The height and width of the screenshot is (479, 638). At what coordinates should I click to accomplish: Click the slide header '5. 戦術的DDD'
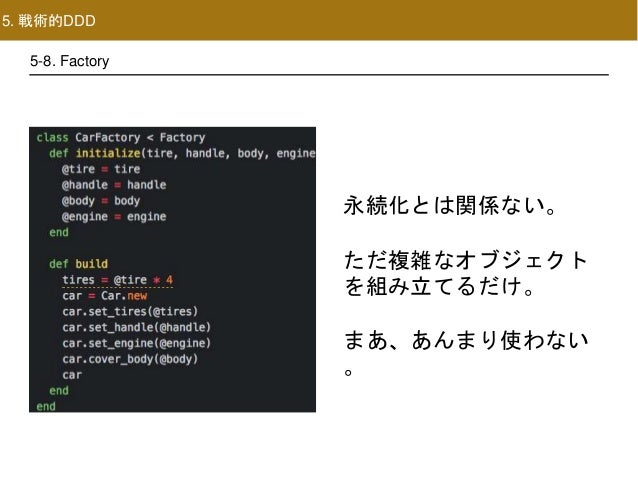[48, 21]
